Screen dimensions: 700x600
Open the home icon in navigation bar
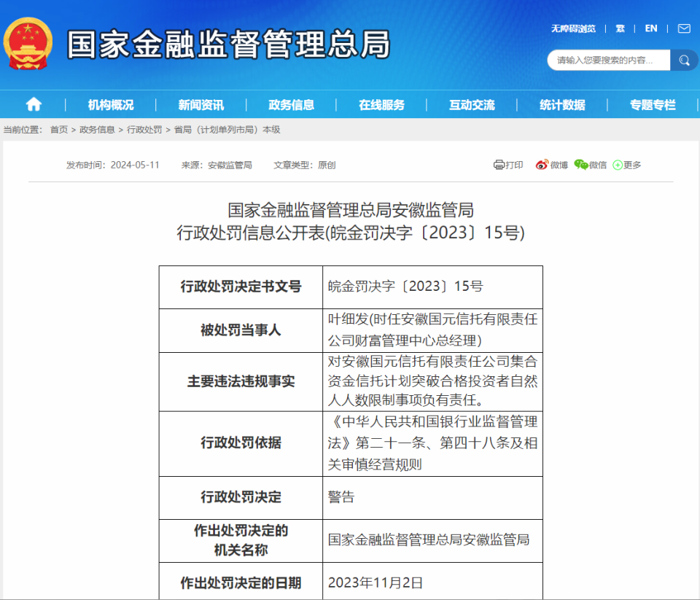pyautogui.click(x=34, y=104)
